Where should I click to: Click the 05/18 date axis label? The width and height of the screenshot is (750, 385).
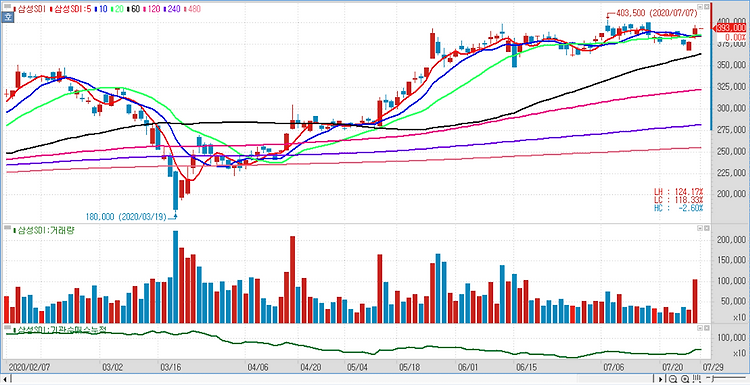point(409,367)
